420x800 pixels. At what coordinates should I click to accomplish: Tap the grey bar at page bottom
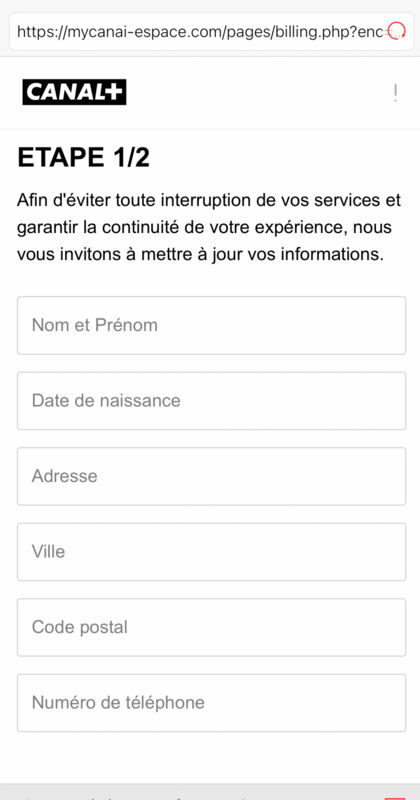click(x=210, y=792)
